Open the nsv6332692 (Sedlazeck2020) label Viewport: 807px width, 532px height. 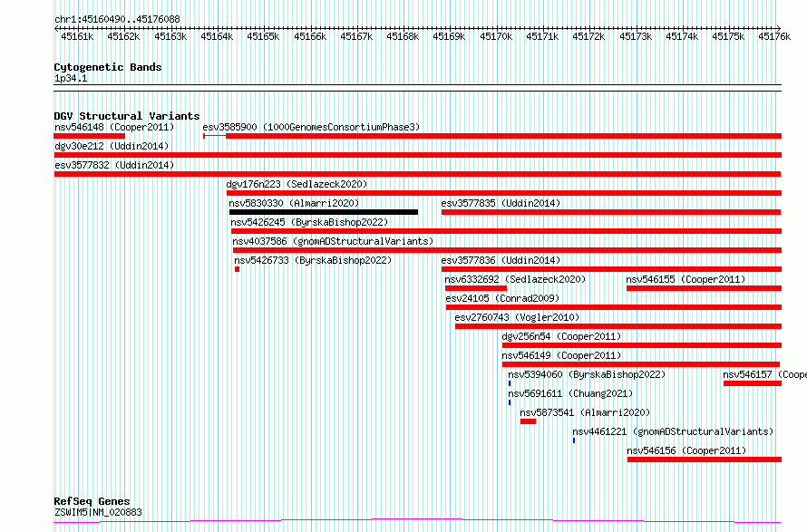(515, 279)
